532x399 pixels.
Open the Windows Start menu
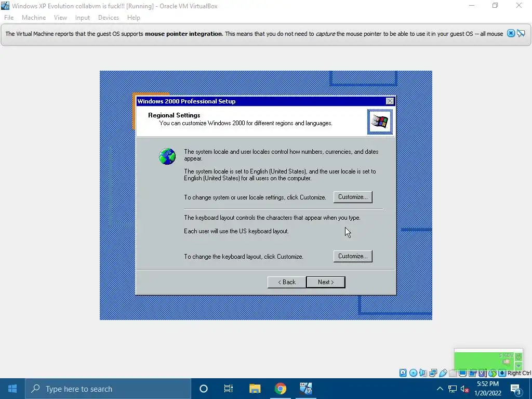[12, 389]
